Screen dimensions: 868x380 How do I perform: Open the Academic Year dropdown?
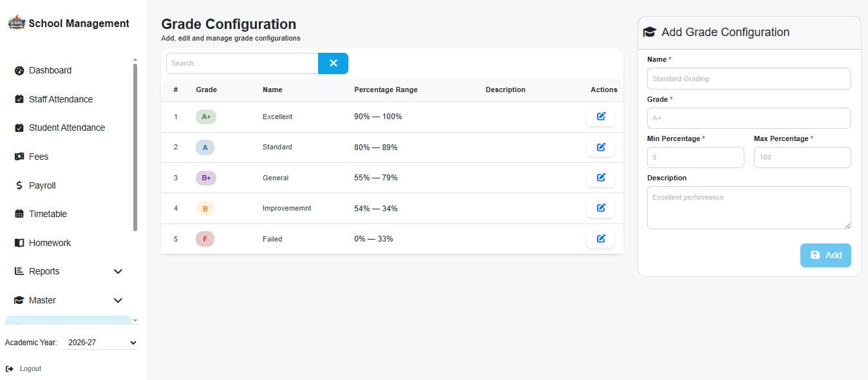point(100,343)
